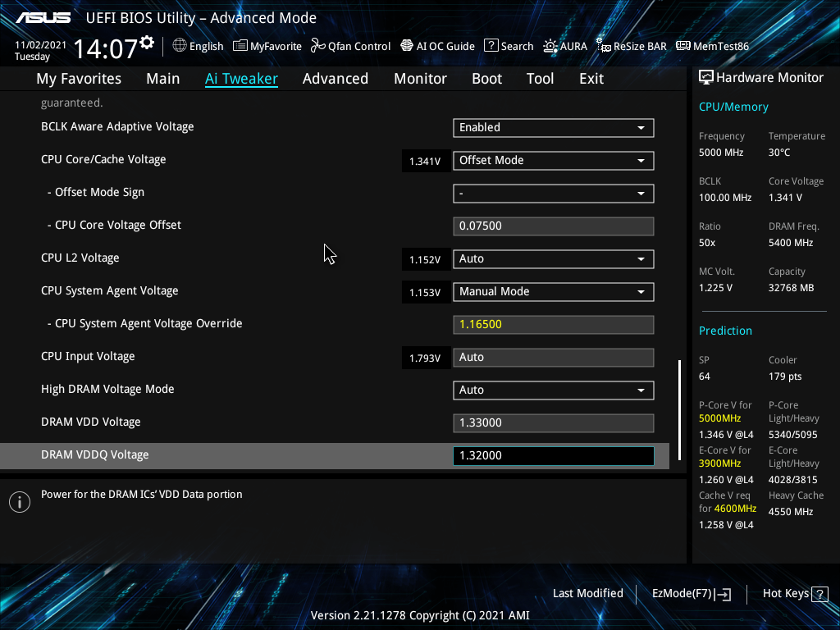The height and width of the screenshot is (630, 840).
Task: Click the 11/02/2021 date text
Action: (x=40, y=45)
